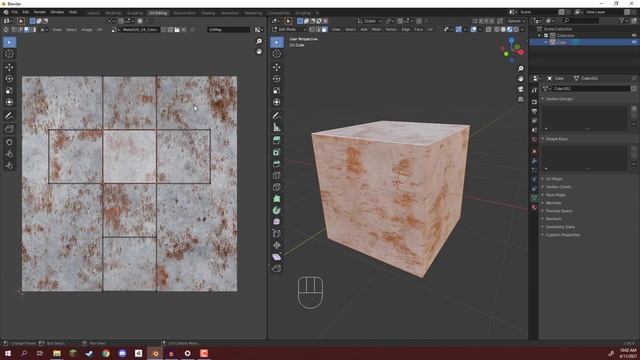The width and height of the screenshot is (640, 360).
Task: Switch to the UV Editing workspace tab
Action: [x=158, y=13]
